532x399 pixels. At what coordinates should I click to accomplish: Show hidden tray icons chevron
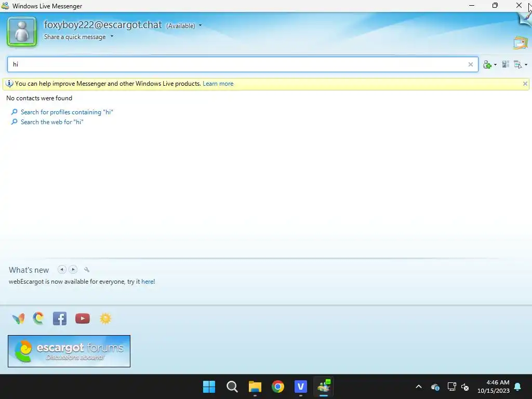pos(419,387)
